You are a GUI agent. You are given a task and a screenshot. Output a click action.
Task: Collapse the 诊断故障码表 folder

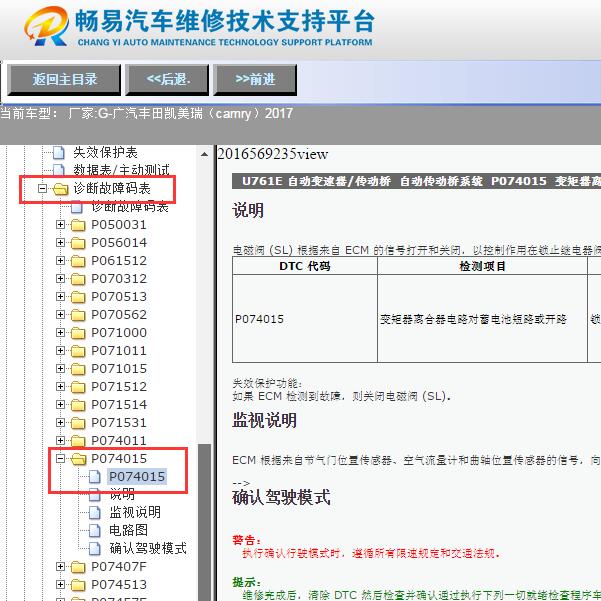(42, 188)
